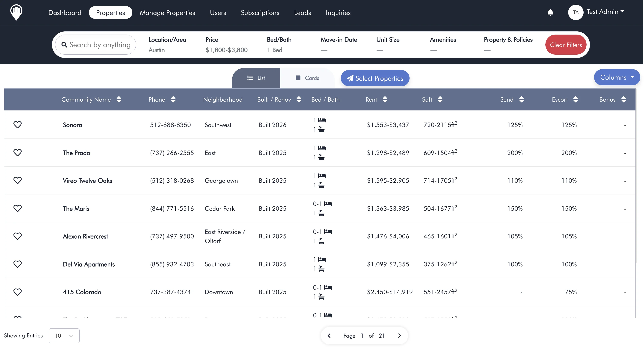Click the map pin logo icon
644x353 pixels.
tap(16, 12)
